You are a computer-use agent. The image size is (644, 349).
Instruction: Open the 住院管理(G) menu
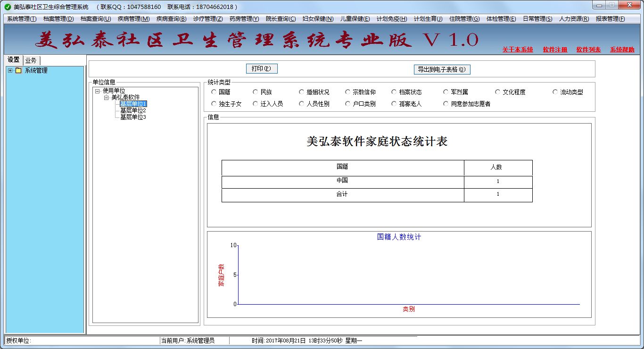[464, 19]
